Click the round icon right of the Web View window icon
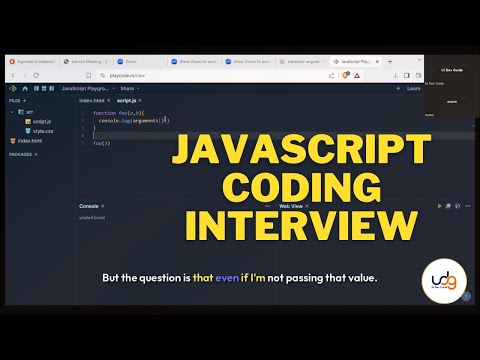The height and width of the screenshot is (360, 480). click(x=458, y=206)
